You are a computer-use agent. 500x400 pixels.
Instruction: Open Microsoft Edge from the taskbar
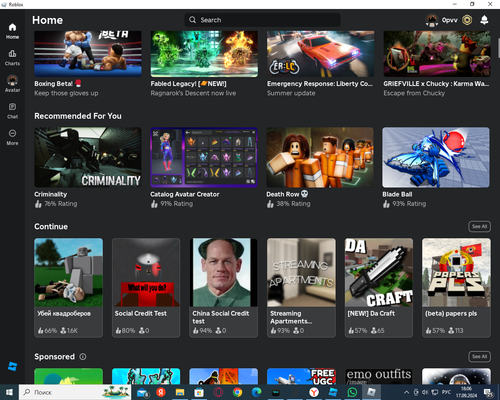click(x=256, y=392)
